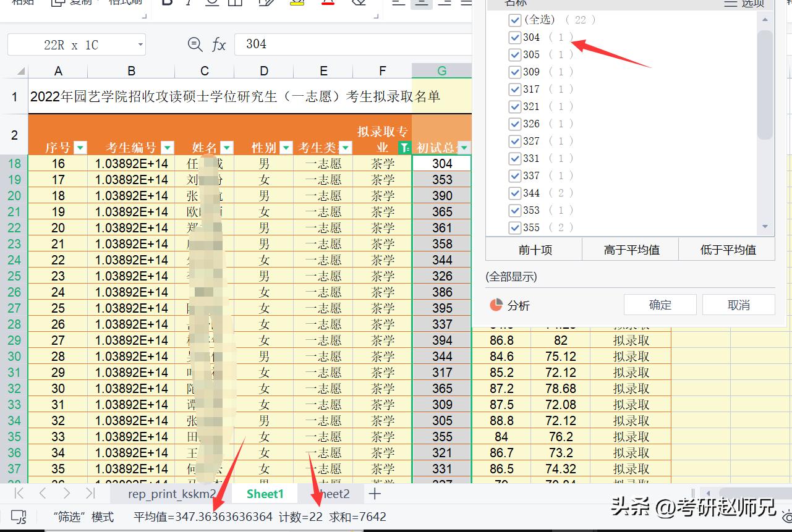The height and width of the screenshot is (532, 792).
Task: Click the 高于平均值 filter button
Action: pos(630,249)
